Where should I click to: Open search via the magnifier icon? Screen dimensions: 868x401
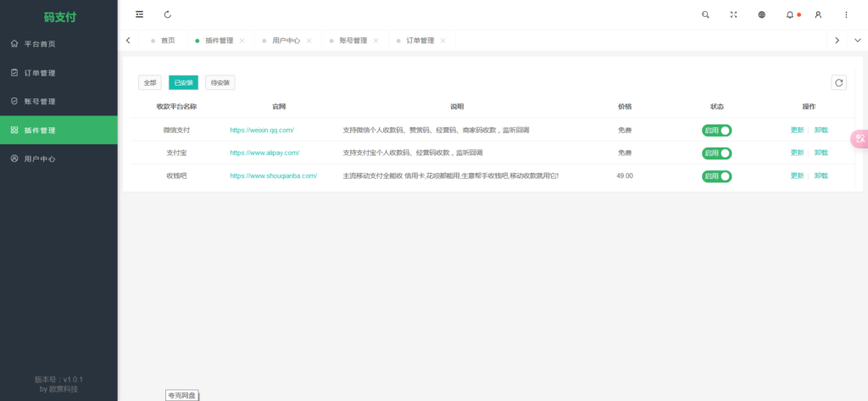pyautogui.click(x=705, y=15)
